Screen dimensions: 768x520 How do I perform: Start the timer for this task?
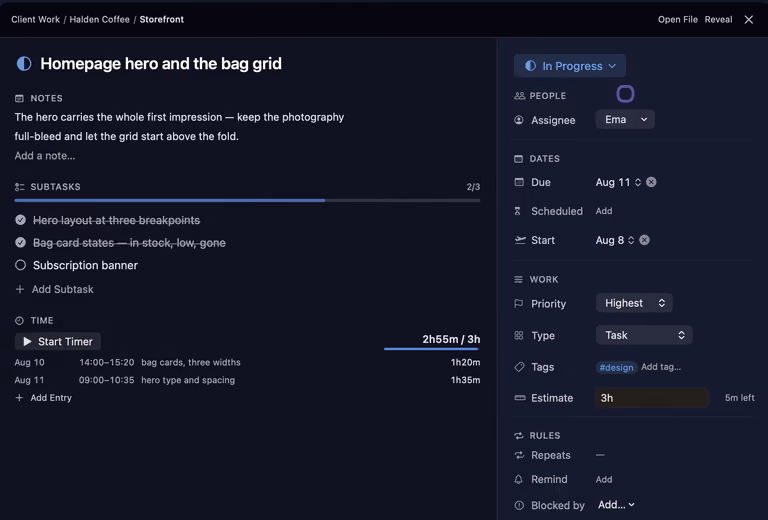(58, 341)
